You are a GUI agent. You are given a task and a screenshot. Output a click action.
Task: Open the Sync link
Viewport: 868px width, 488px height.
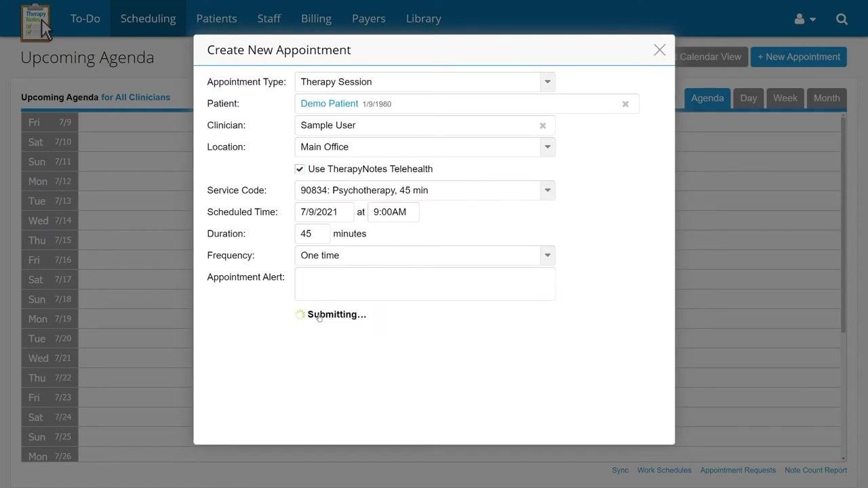coord(620,470)
